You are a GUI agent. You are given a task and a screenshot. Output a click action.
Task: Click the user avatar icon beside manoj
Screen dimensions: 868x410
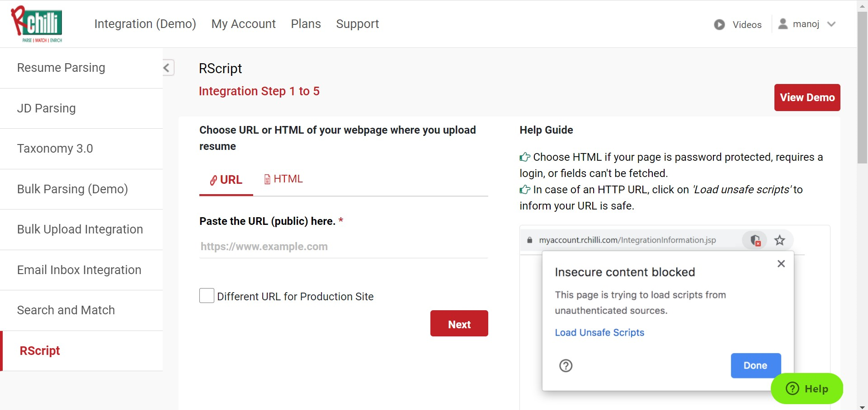click(783, 23)
